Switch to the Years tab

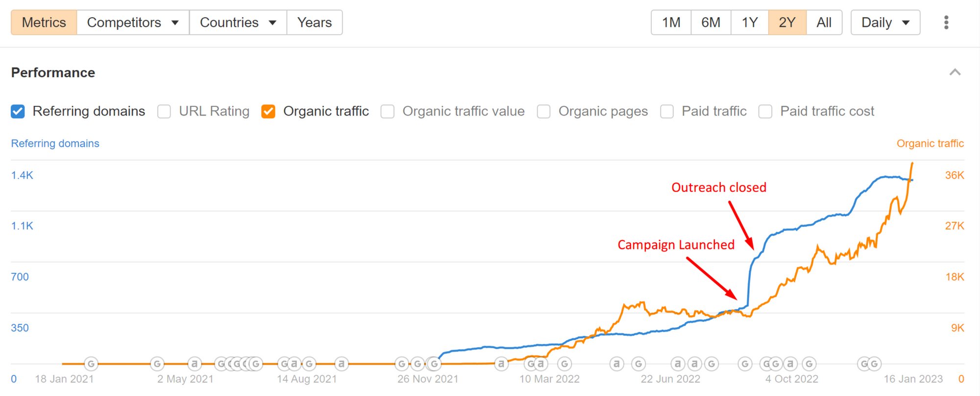pos(315,23)
